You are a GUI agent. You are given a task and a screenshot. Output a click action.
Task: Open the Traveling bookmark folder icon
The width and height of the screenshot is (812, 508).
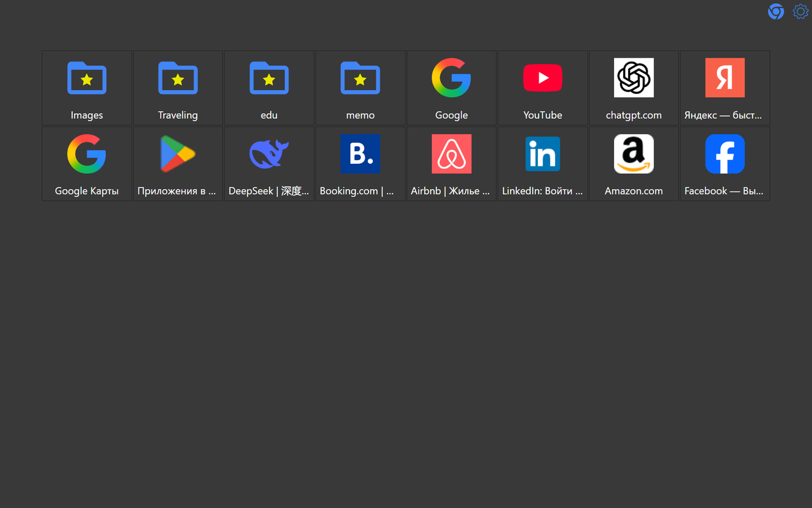tap(178, 77)
